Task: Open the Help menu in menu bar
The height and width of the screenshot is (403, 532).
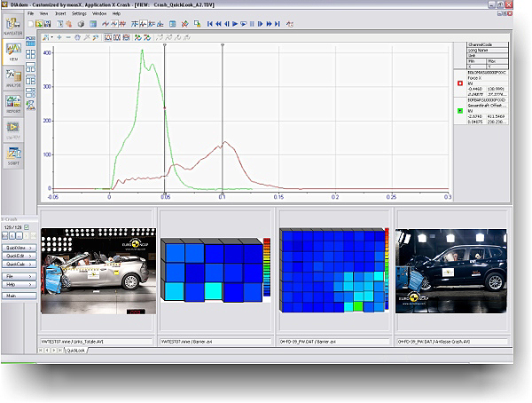Action: tap(116, 13)
